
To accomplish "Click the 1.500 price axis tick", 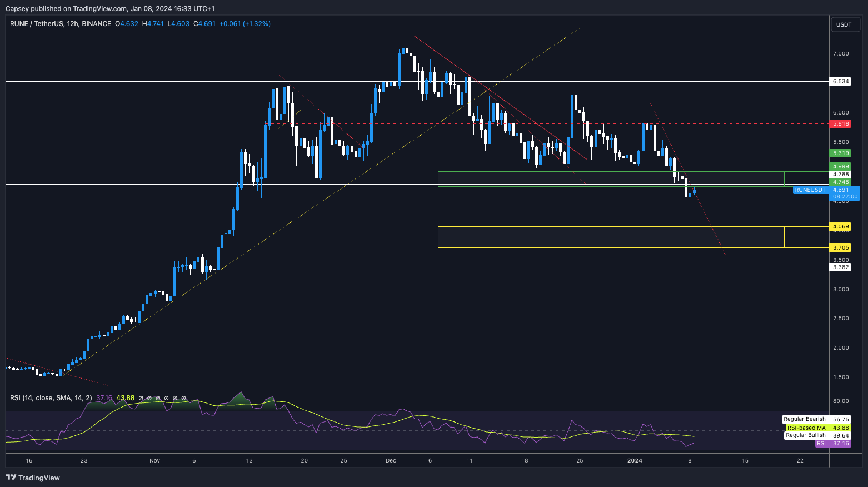I will [x=841, y=377].
